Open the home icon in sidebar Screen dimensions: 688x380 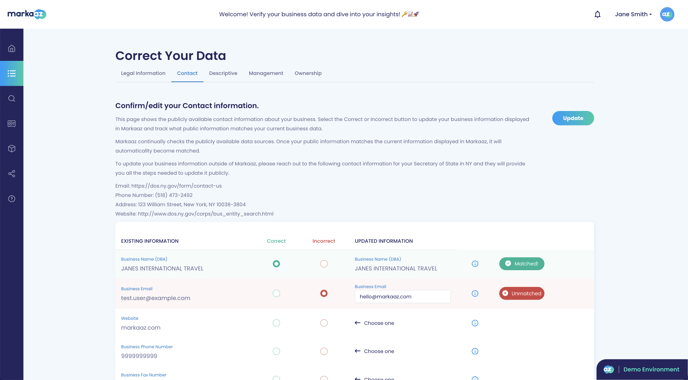12,48
